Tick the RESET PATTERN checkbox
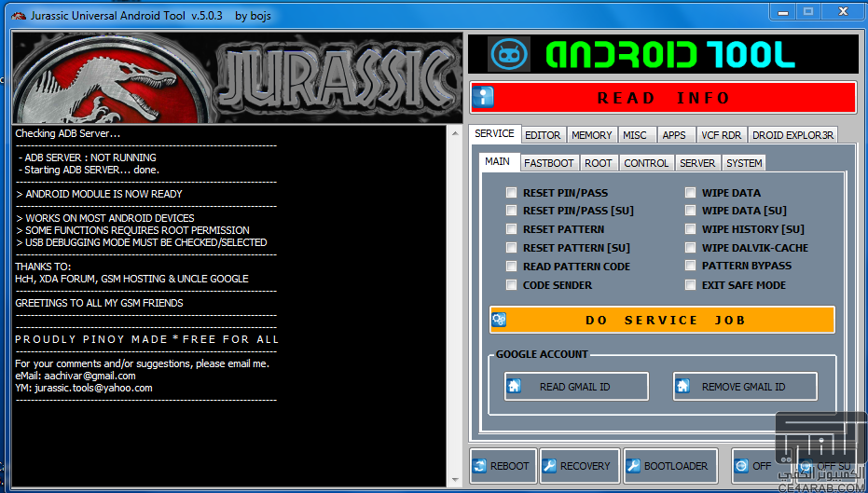The width and height of the screenshot is (868, 493). coord(511,229)
